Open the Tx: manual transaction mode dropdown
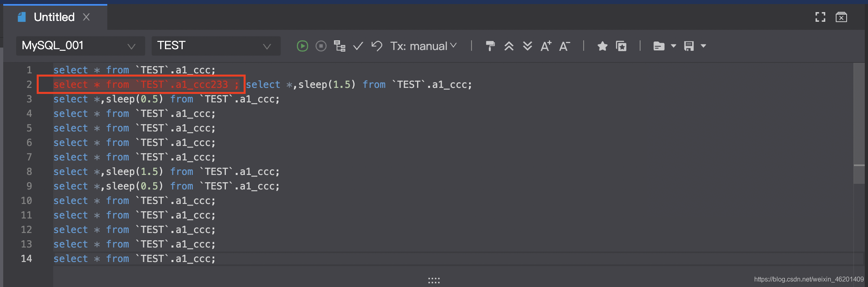This screenshot has height=287, width=868. click(424, 46)
